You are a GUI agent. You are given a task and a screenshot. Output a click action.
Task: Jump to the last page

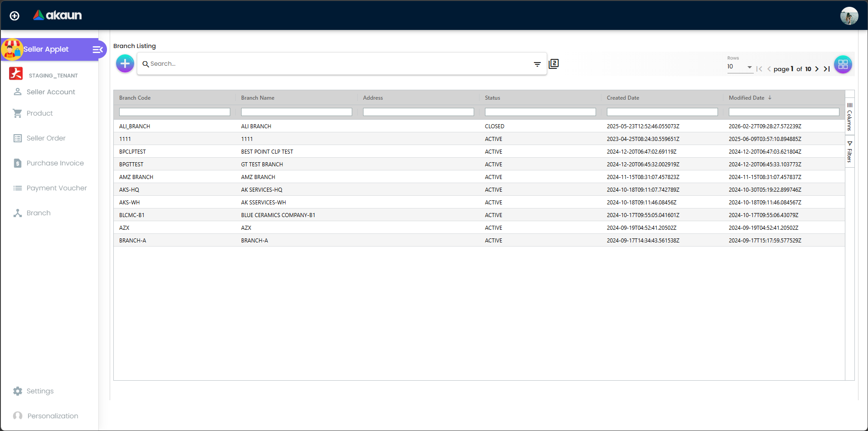click(x=827, y=69)
